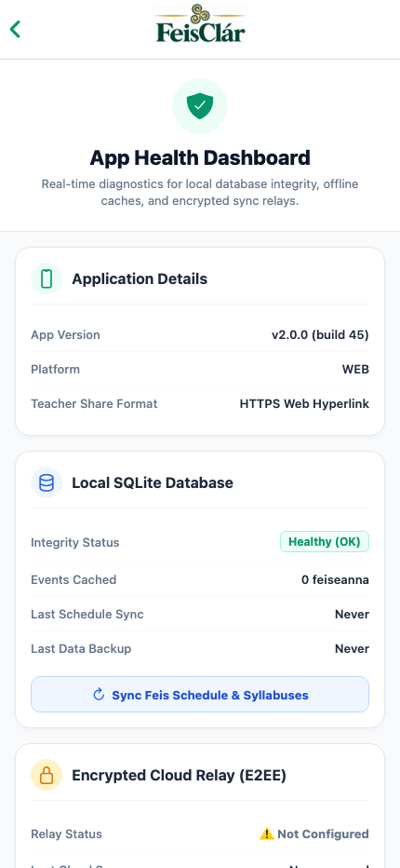Click the Events Cached label
Image resolution: width=400 pixels, height=868 pixels.
click(73, 579)
